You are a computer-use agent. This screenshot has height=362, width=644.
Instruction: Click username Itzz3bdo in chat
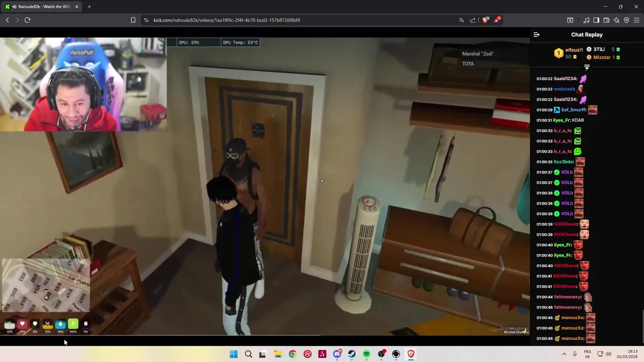[x=563, y=162]
